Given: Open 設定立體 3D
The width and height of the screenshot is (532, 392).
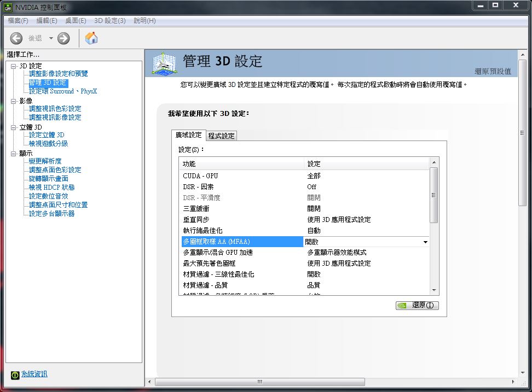Looking at the screenshot, I should click(47, 135).
